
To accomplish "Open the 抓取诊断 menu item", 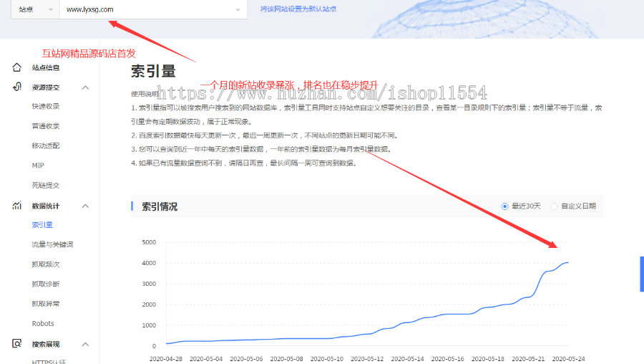I will coord(46,284).
